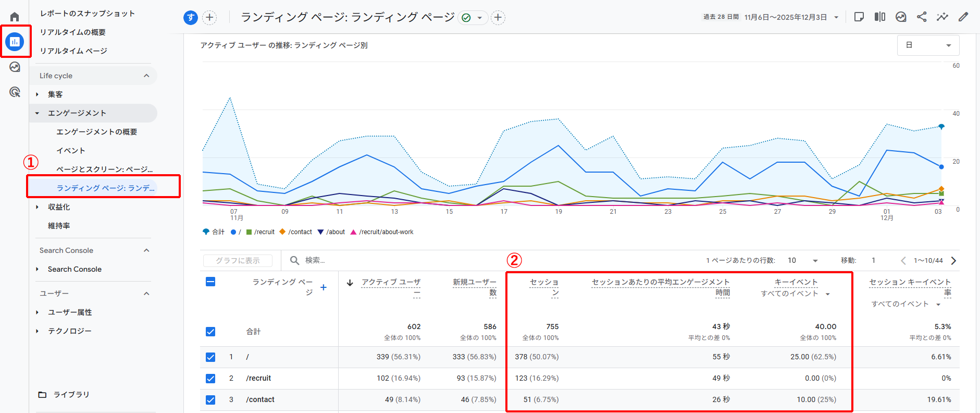Image resolution: width=980 pixels, height=413 pixels.
Task: Expand the テクノロジー tree item
Action: [x=37, y=331]
